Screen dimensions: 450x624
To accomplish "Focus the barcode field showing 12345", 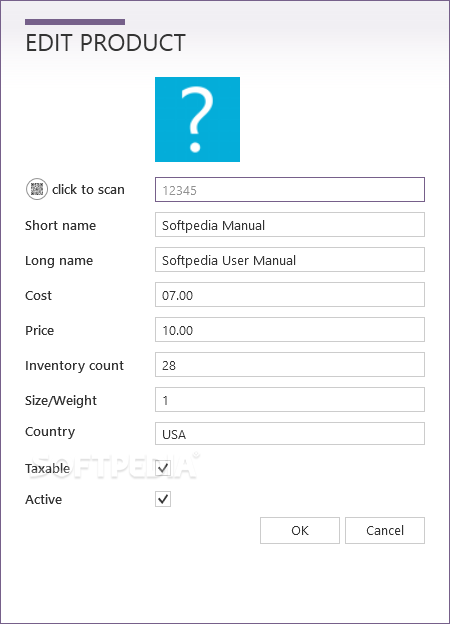I will [290, 190].
